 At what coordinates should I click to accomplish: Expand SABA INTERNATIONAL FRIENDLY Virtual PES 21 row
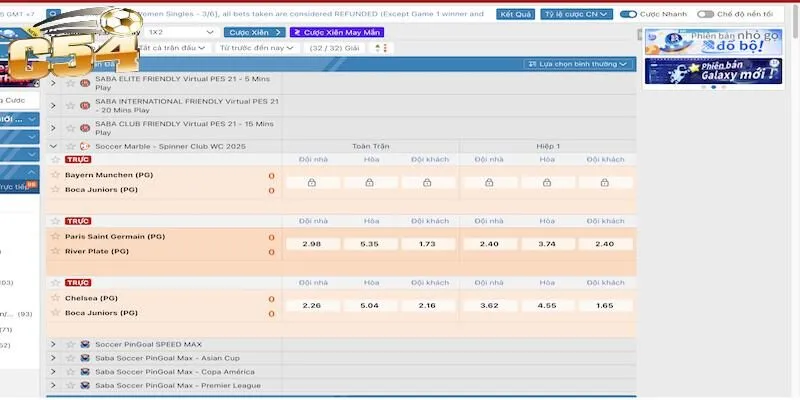54,105
